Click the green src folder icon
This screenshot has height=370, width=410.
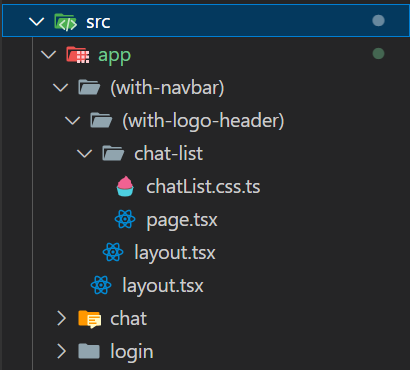pyautogui.click(x=66, y=22)
